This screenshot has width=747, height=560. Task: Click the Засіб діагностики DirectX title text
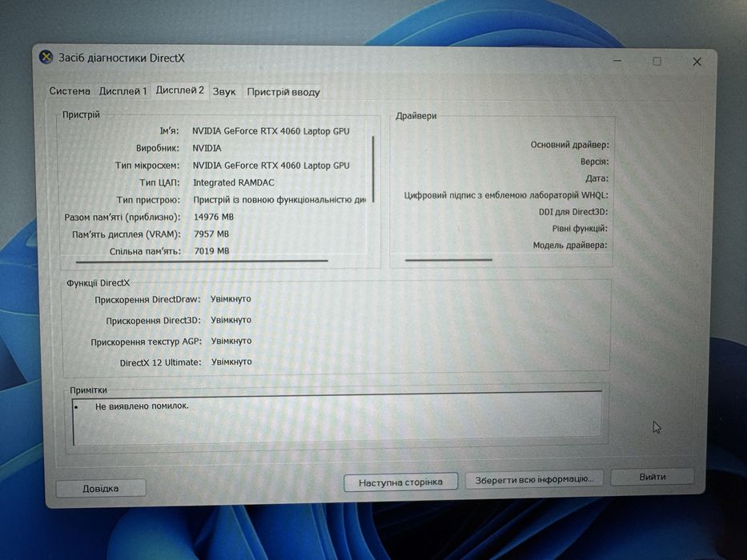pos(121,58)
